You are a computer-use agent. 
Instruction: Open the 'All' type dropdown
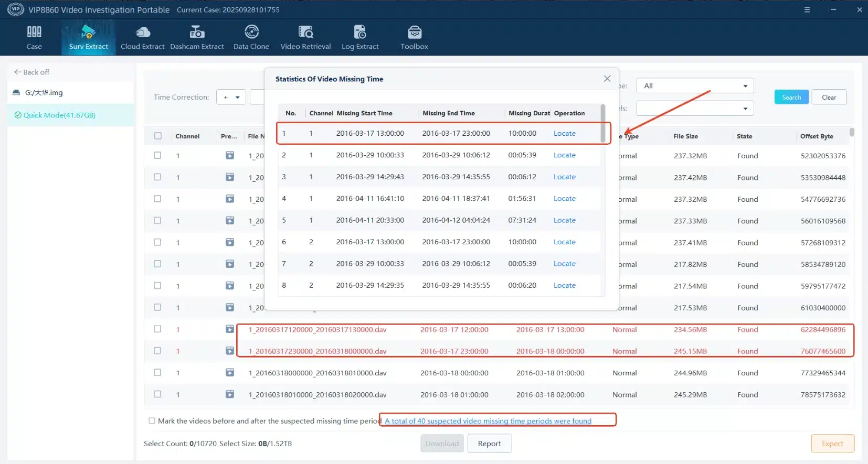tap(695, 85)
